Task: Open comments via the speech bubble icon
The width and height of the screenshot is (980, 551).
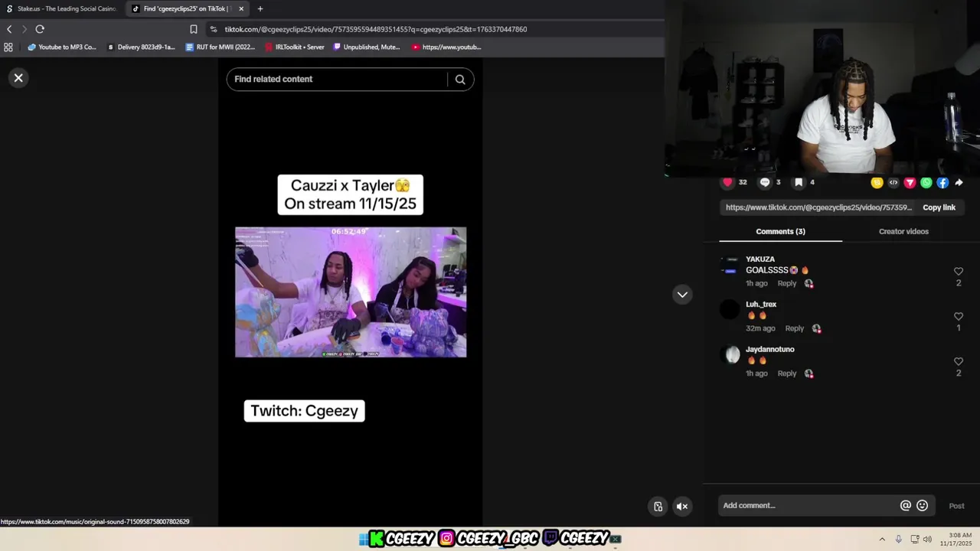Action: point(764,182)
